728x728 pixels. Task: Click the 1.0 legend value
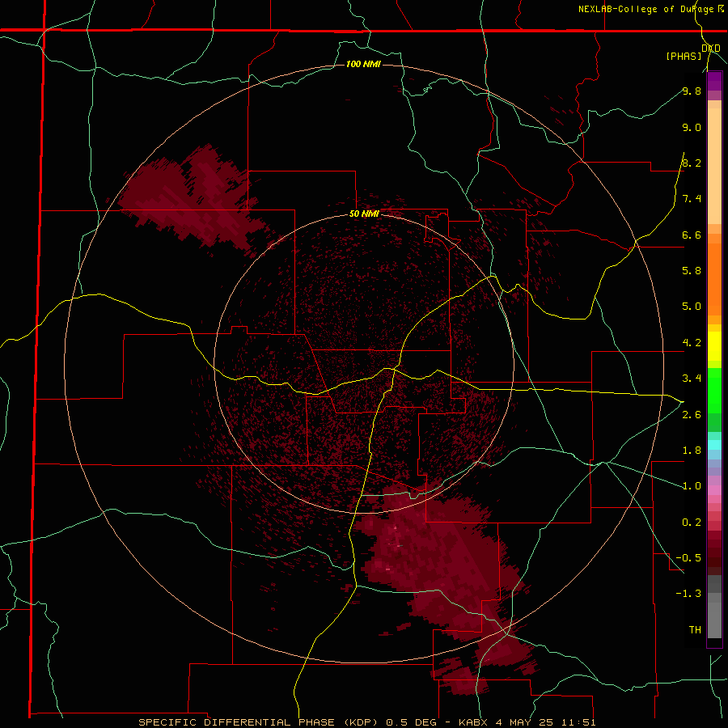pyautogui.click(x=692, y=486)
